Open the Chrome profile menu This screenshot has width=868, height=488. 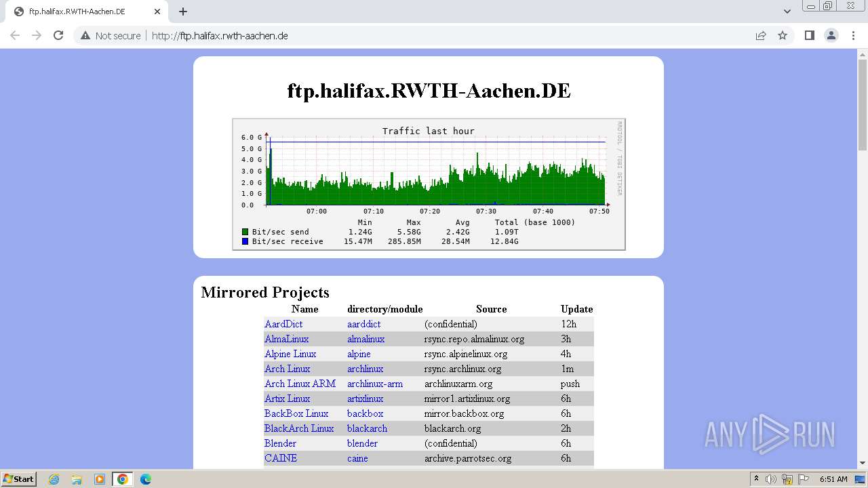coord(831,35)
